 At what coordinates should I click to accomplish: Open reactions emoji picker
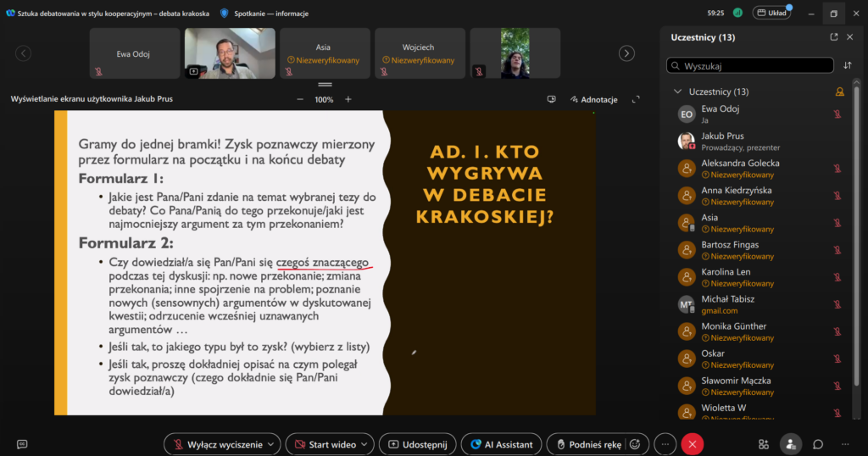click(635, 444)
